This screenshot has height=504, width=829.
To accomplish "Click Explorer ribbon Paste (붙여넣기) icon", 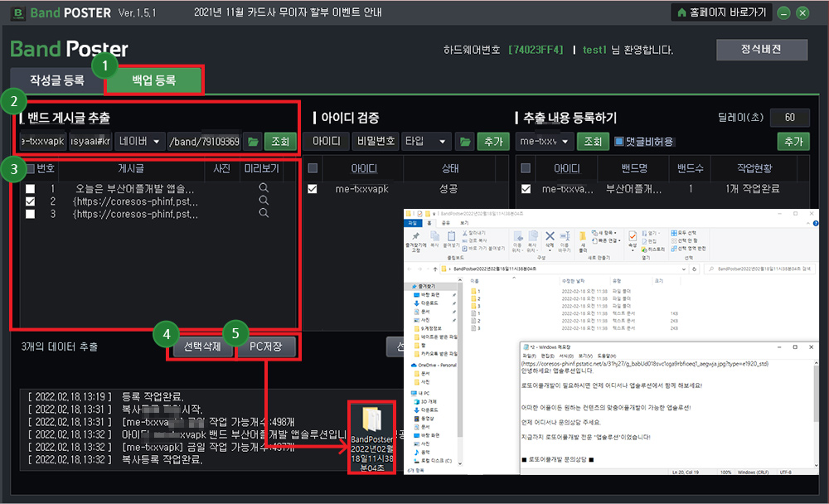I will click(450, 236).
